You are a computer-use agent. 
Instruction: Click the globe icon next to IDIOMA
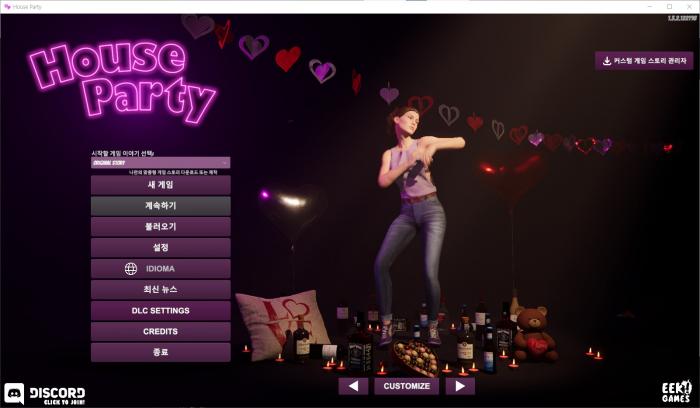coord(131,268)
